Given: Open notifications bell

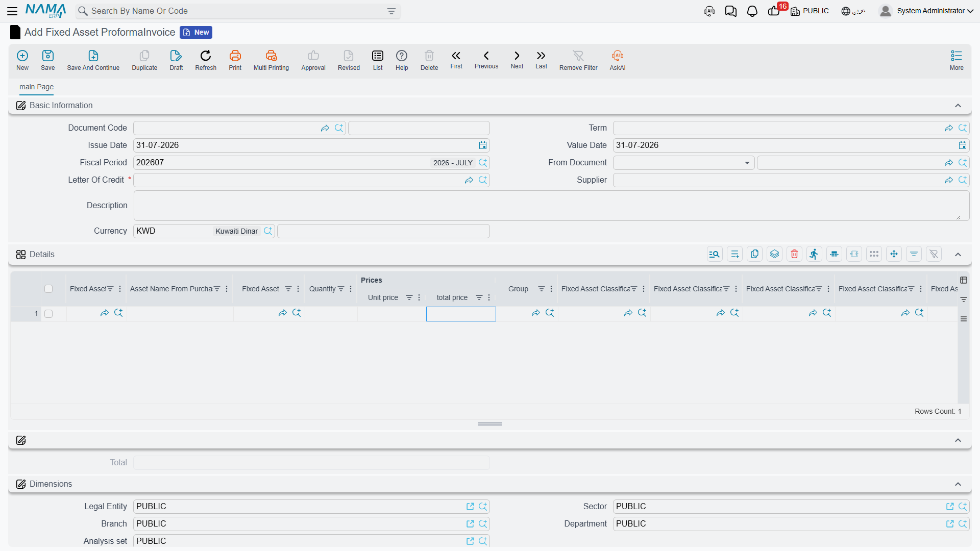Looking at the screenshot, I should coord(752,11).
